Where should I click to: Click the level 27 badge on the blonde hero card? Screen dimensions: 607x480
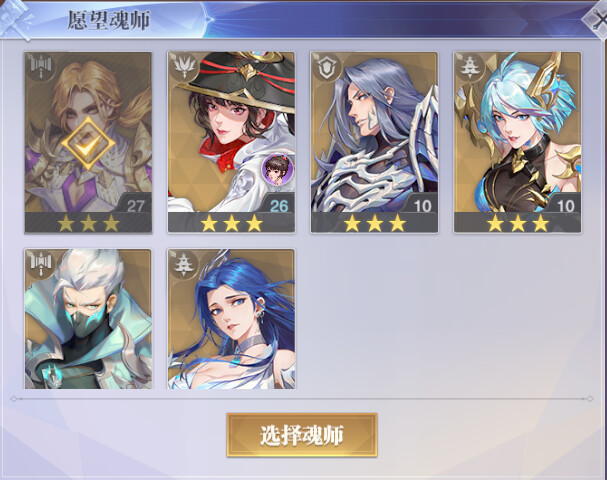pos(135,205)
